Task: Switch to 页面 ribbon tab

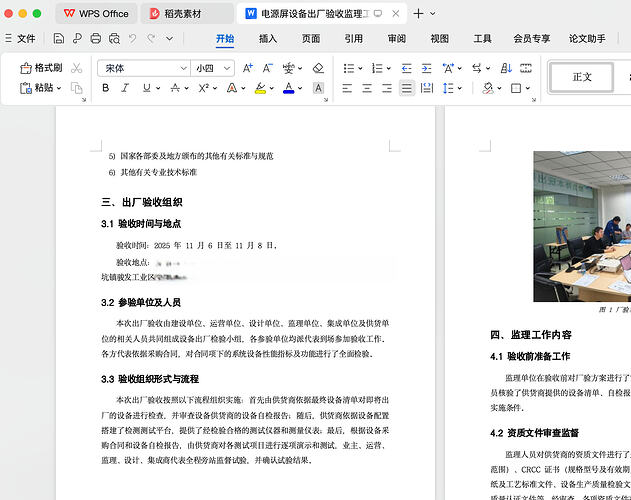Action: [311, 39]
